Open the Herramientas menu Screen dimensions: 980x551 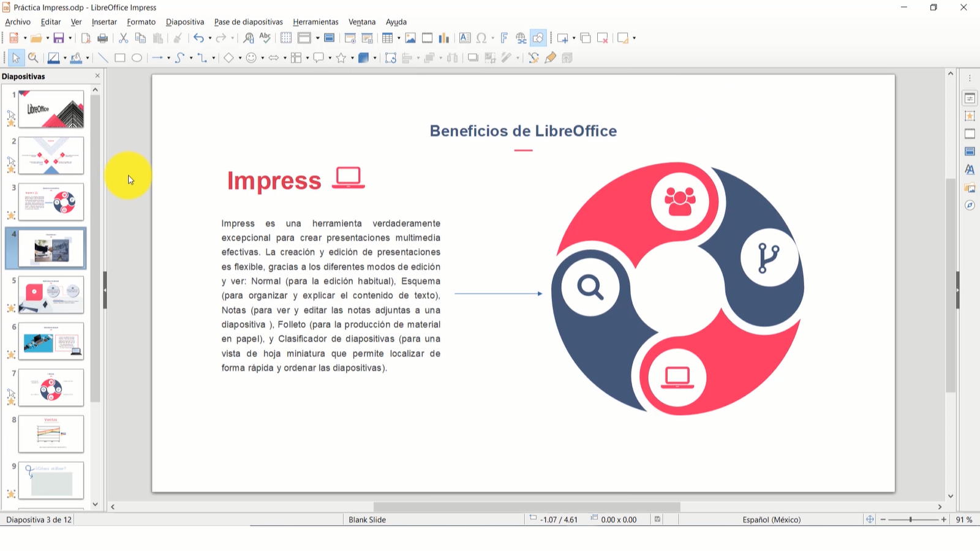[315, 22]
